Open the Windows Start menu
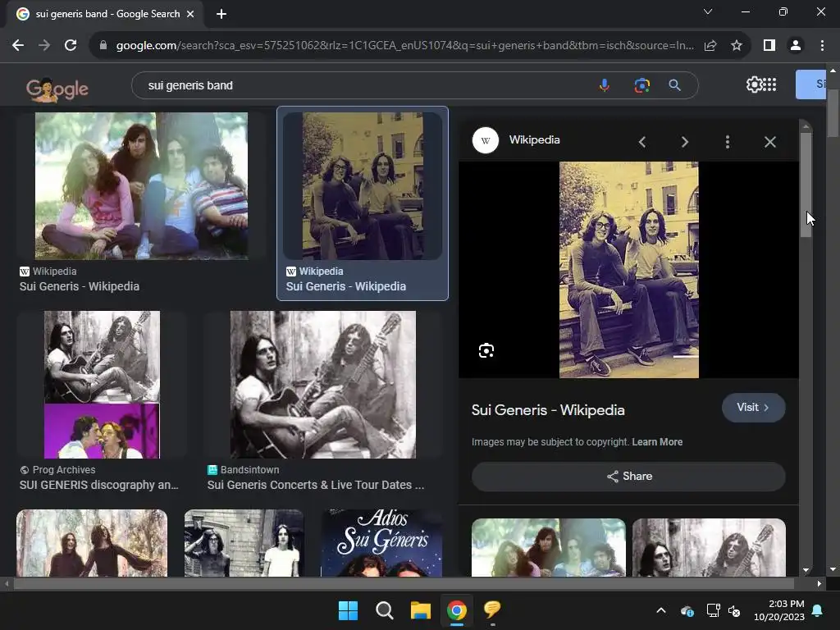Viewport: 840px width, 630px height. pyautogui.click(x=348, y=610)
